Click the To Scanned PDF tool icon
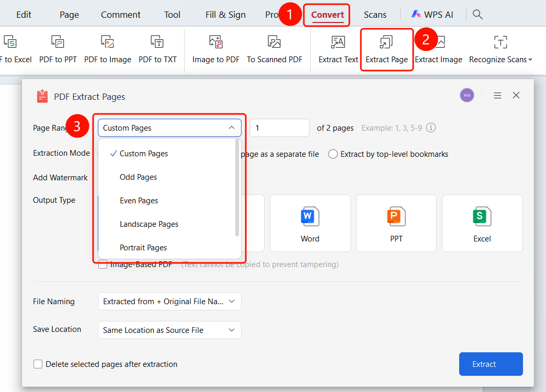546x392 pixels. tap(275, 42)
